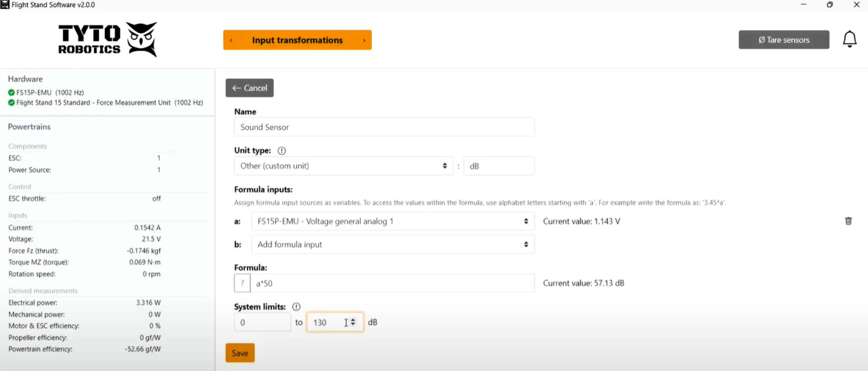Open the Unit type dropdown

click(343, 166)
